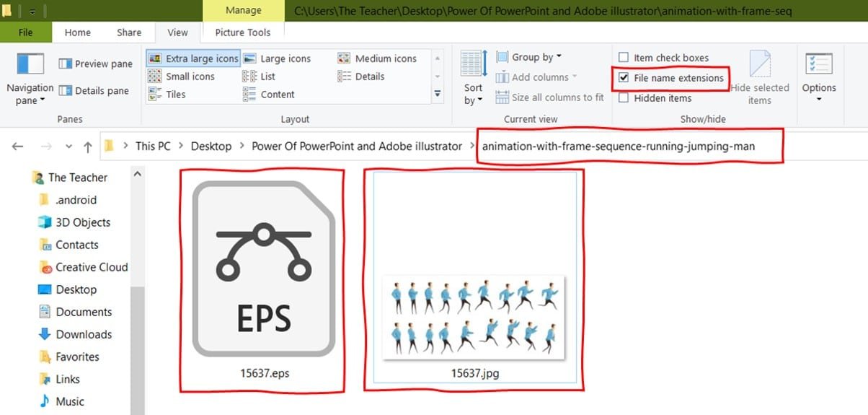The image size is (868, 415).
Task: Go up one folder level
Action: (88, 147)
